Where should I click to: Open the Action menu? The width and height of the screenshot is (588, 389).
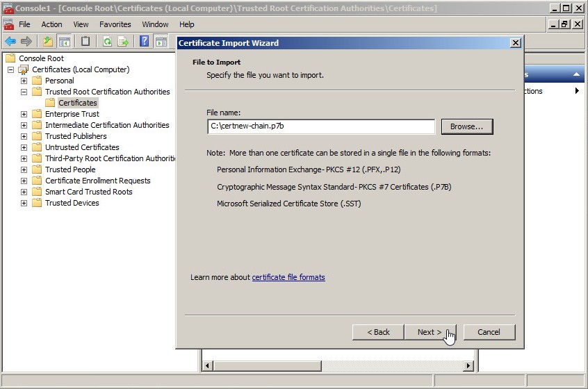click(51, 24)
